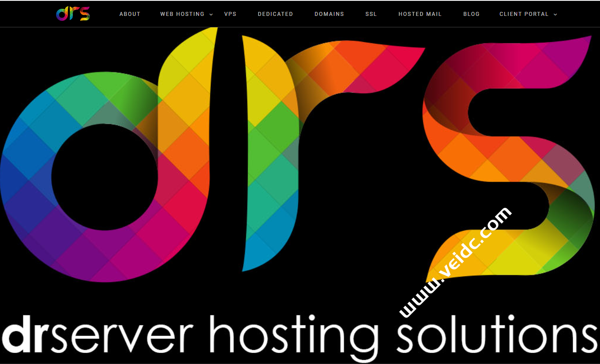Open the CLIENT PORTAL chevron arrow
This screenshot has height=364, width=600.
555,14
